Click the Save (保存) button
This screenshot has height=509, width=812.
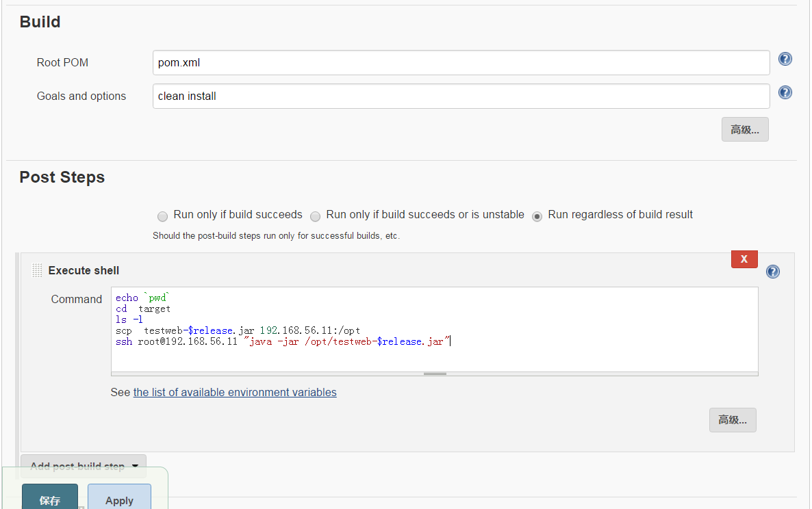pos(50,499)
